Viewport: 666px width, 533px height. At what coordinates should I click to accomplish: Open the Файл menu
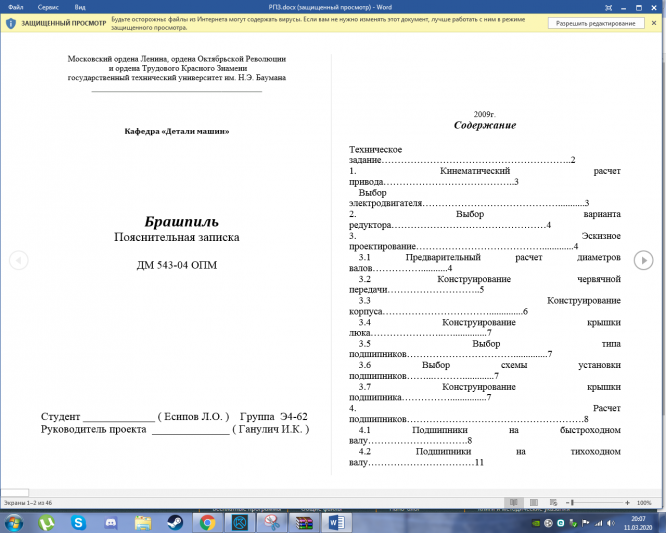click(16, 7)
